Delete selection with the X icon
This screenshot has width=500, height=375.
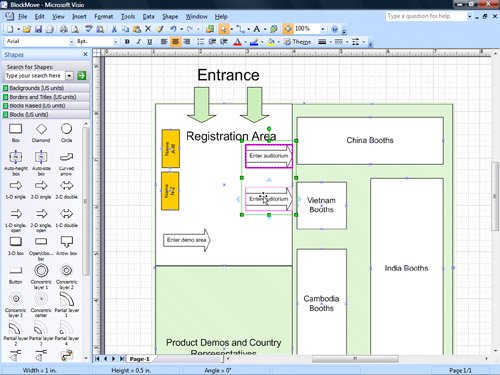(148, 29)
